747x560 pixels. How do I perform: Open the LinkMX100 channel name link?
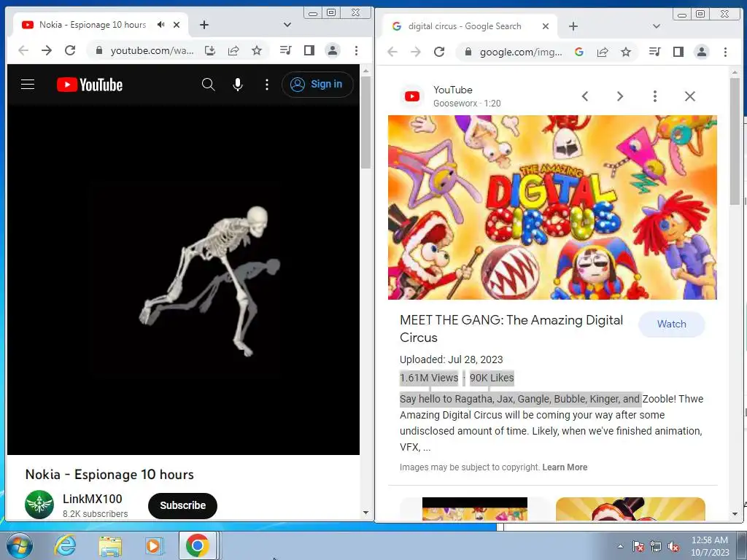click(93, 499)
